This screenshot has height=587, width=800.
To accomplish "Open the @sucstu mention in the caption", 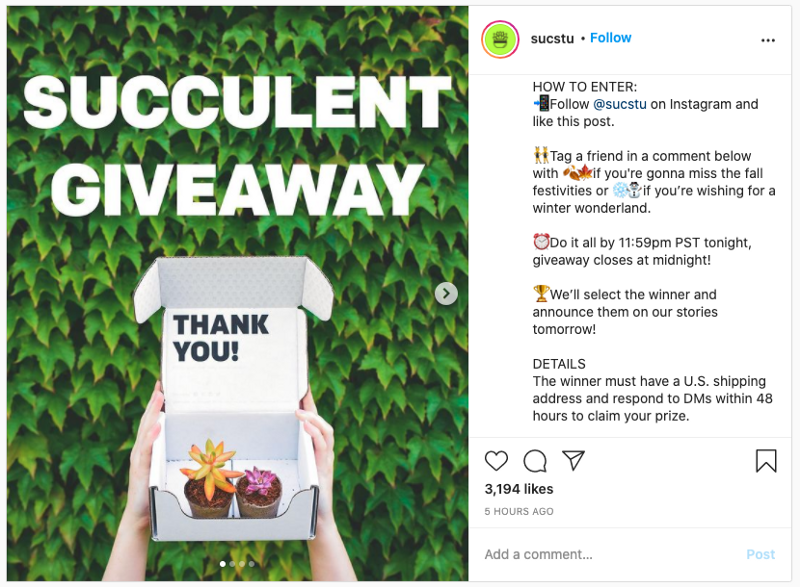I will (x=620, y=104).
